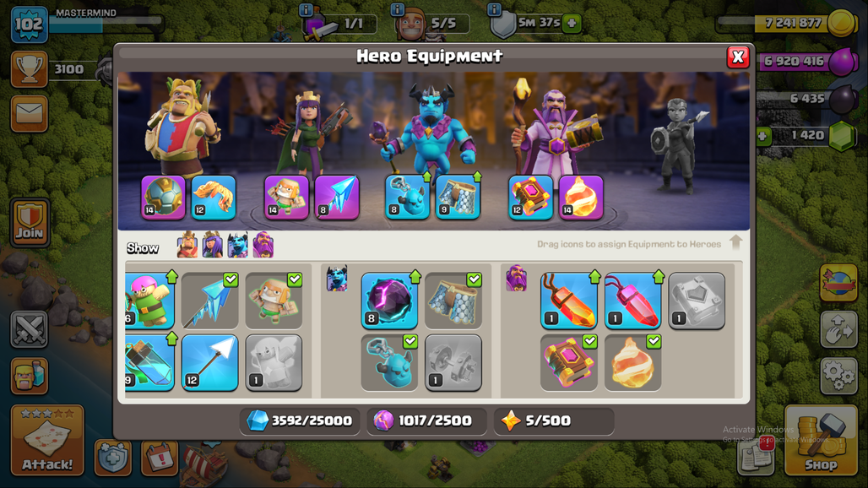
Task: Choose the Life Gem equipment
Action: (x=632, y=301)
